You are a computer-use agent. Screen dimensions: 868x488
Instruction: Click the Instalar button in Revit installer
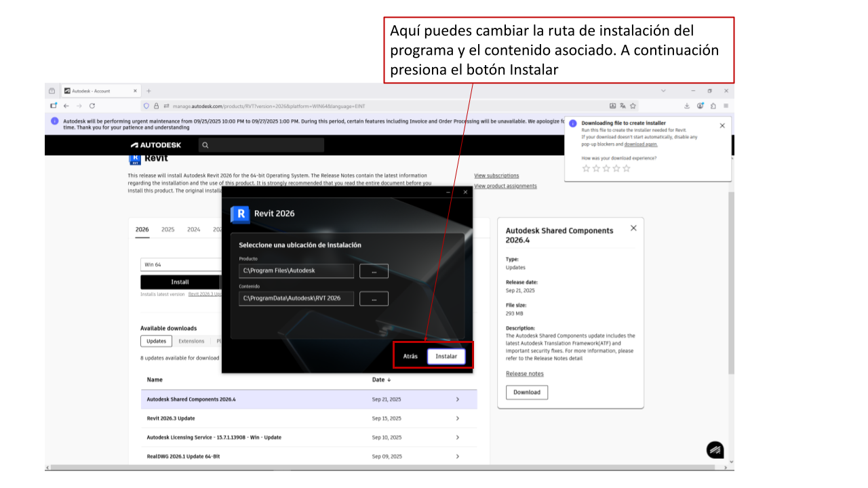click(x=446, y=356)
